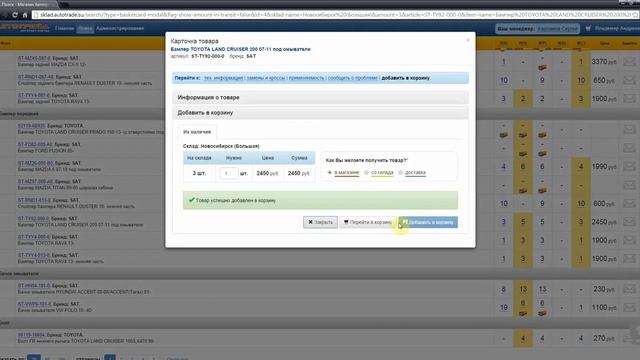Click the 'Главная' menu item
640x360 pixels.
pos(64,29)
